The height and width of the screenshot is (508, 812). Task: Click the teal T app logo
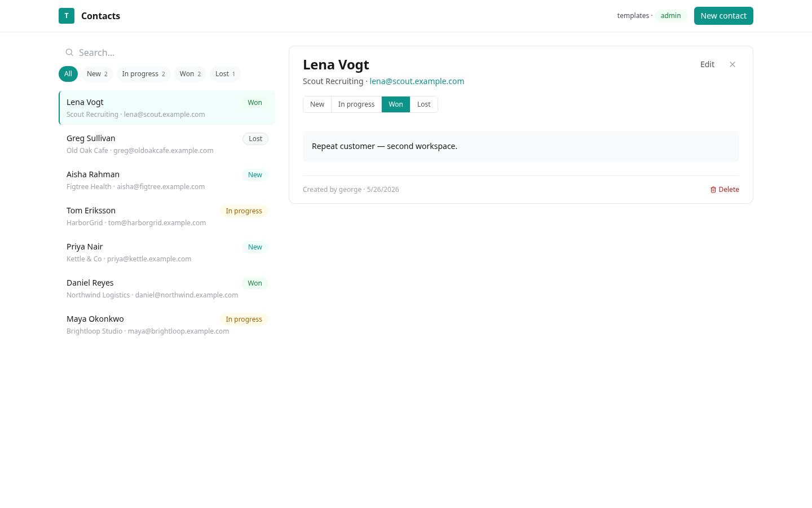pyautogui.click(x=67, y=16)
